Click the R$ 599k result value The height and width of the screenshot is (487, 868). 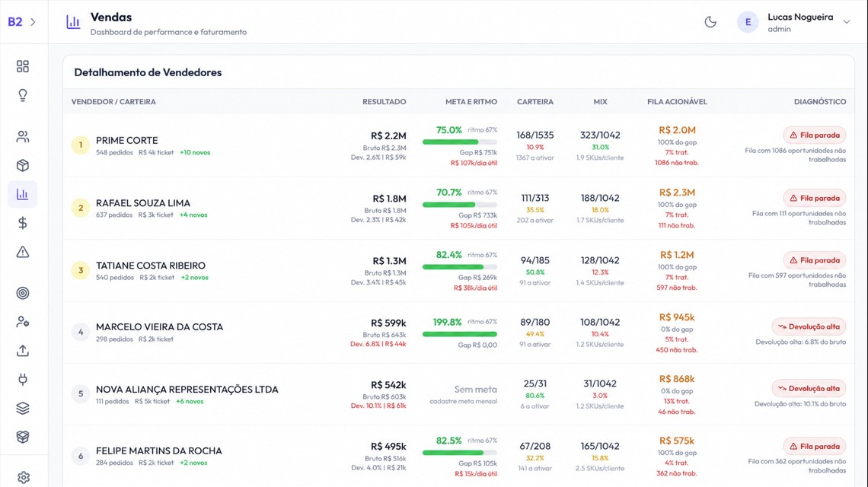(x=388, y=323)
